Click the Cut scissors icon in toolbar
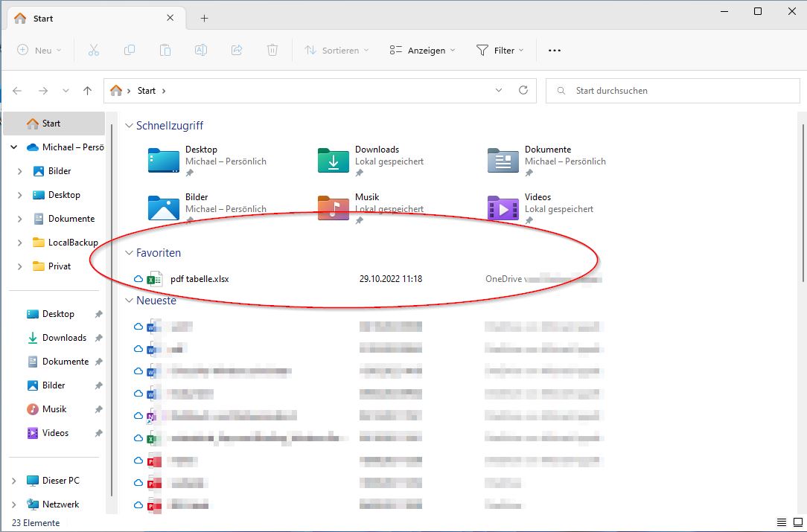Screen dimensions: 807x532 point(93,50)
